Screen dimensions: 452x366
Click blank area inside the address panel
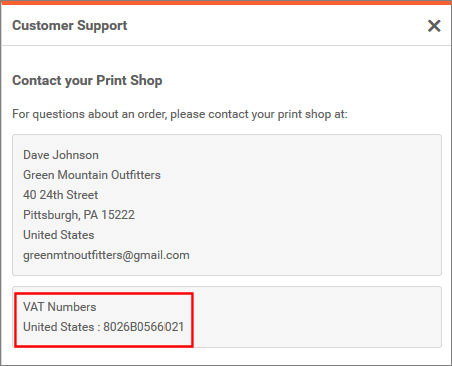point(317,205)
